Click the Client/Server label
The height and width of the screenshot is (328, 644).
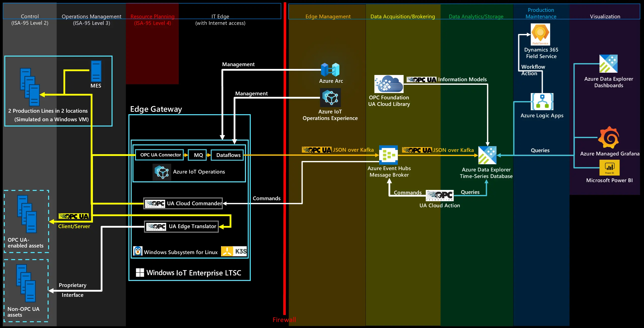[74, 226]
